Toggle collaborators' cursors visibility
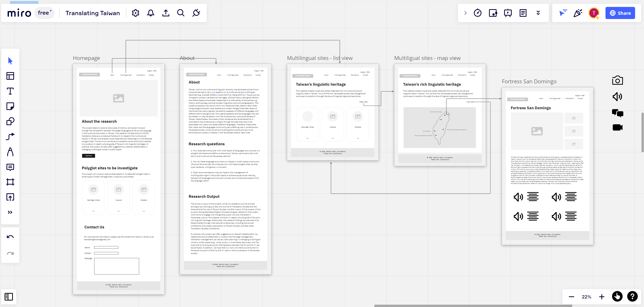 [563, 13]
